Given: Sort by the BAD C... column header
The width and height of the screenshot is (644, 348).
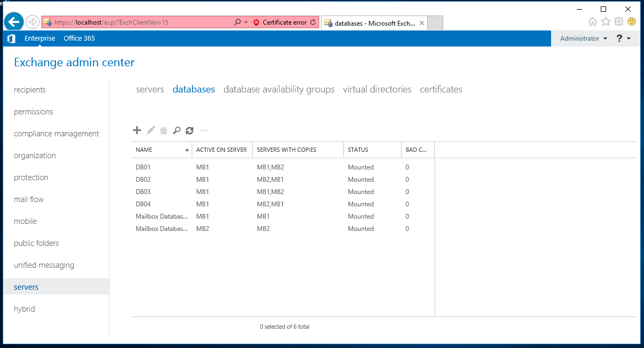Looking at the screenshot, I should pyautogui.click(x=418, y=150).
